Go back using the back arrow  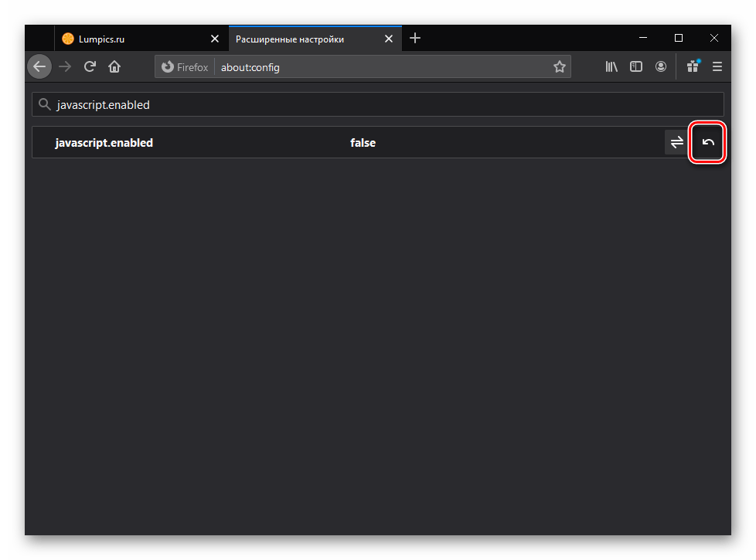pos(39,67)
